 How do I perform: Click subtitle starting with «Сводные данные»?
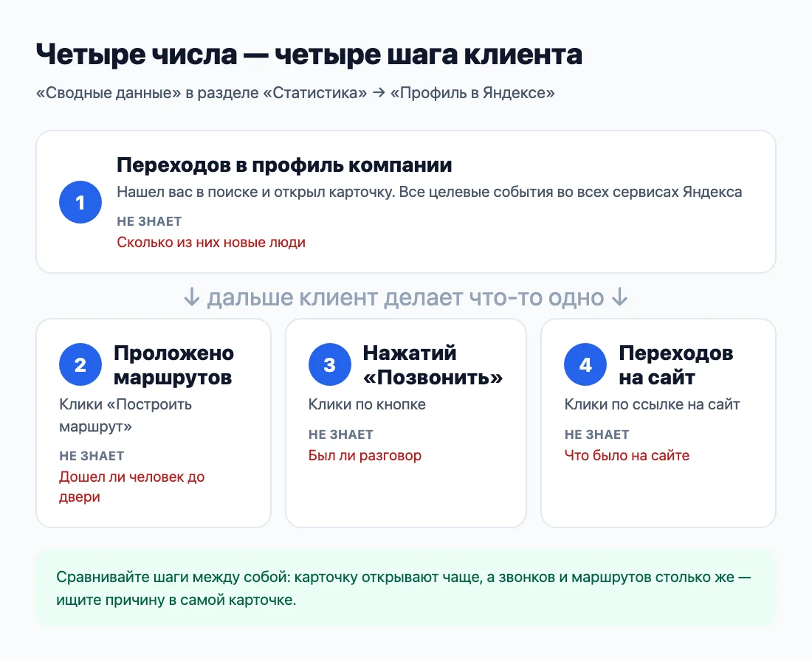click(x=295, y=93)
